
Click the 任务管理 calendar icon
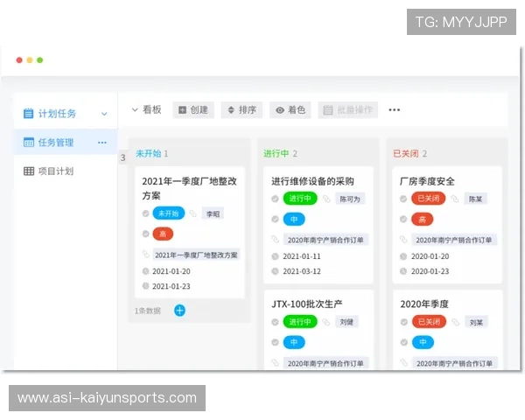(29, 142)
